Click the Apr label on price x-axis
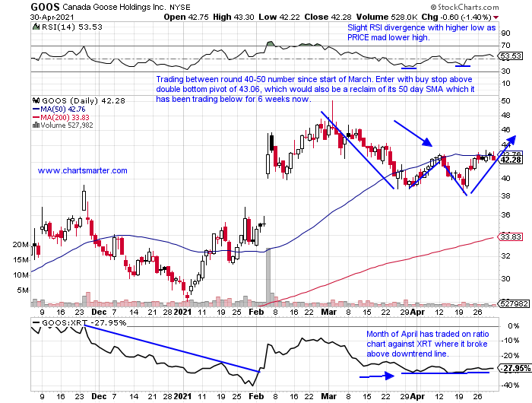The width and height of the screenshot is (532, 403). point(417,312)
